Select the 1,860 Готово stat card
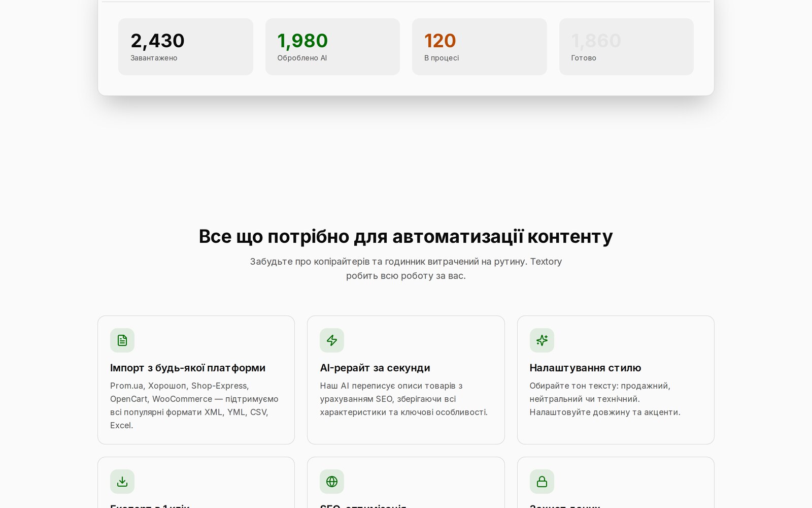The width and height of the screenshot is (812, 508). pyautogui.click(x=626, y=47)
